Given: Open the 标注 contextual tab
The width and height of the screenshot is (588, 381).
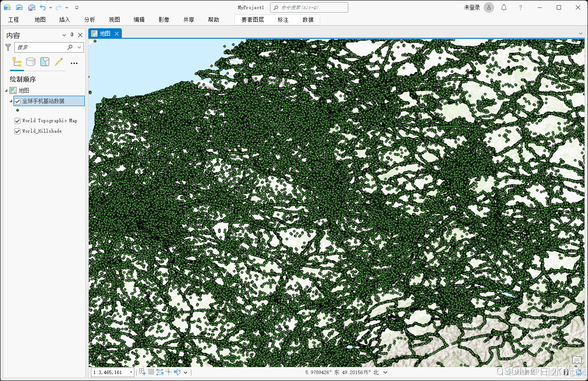Looking at the screenshot, I should (283, 20).
